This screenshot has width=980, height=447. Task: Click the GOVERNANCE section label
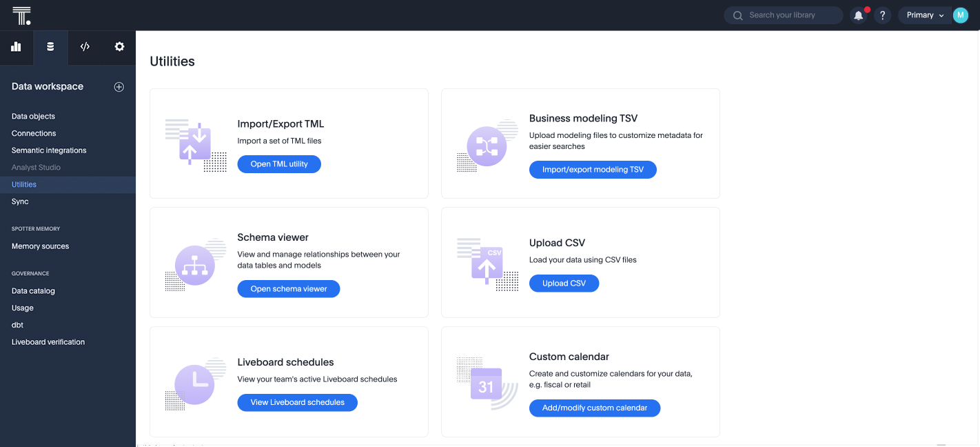tap(30, 274)
